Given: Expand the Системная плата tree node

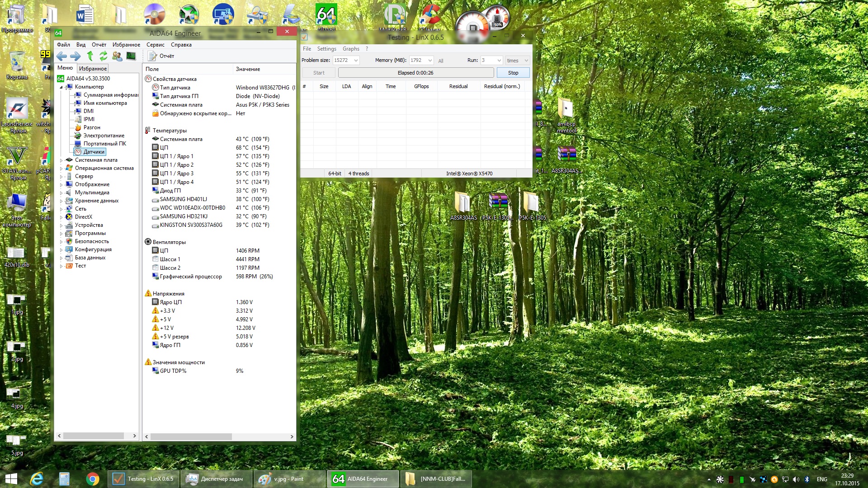Looking at the screenshot, I should [61, 160].
